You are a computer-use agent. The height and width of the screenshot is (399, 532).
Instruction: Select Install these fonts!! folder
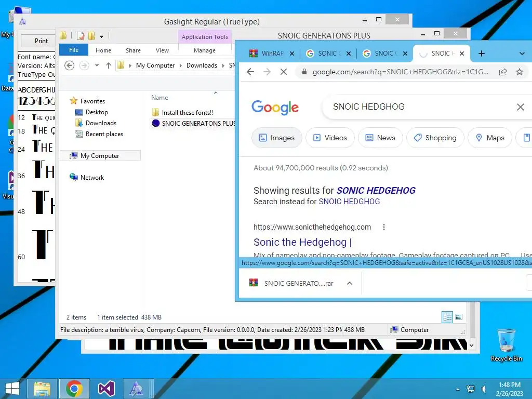click(x=182, y=112)
